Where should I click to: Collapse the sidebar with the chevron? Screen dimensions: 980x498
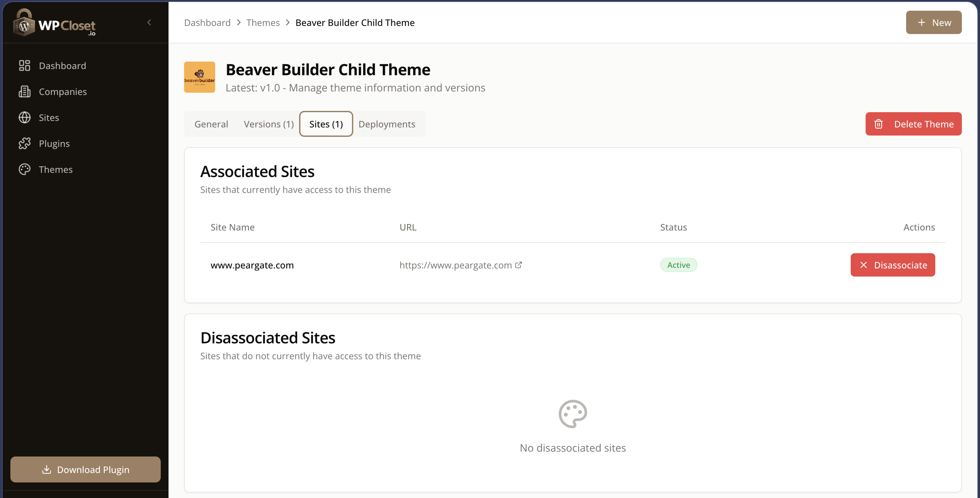(149, 22)
